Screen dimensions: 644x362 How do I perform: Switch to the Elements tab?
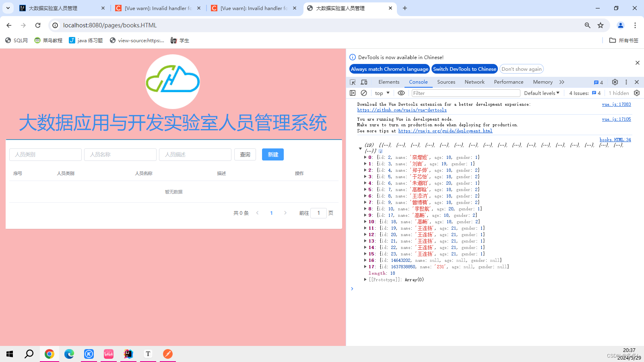389,82
